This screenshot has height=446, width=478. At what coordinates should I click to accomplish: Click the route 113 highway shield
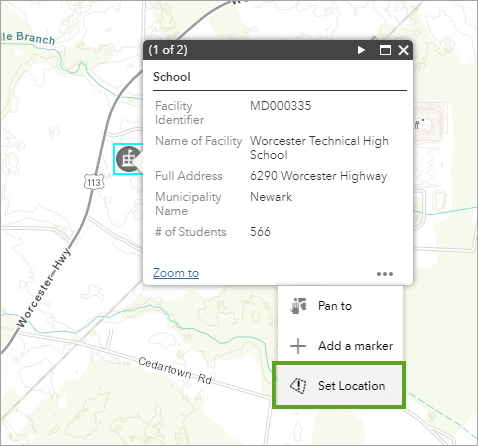pos(94,182)
